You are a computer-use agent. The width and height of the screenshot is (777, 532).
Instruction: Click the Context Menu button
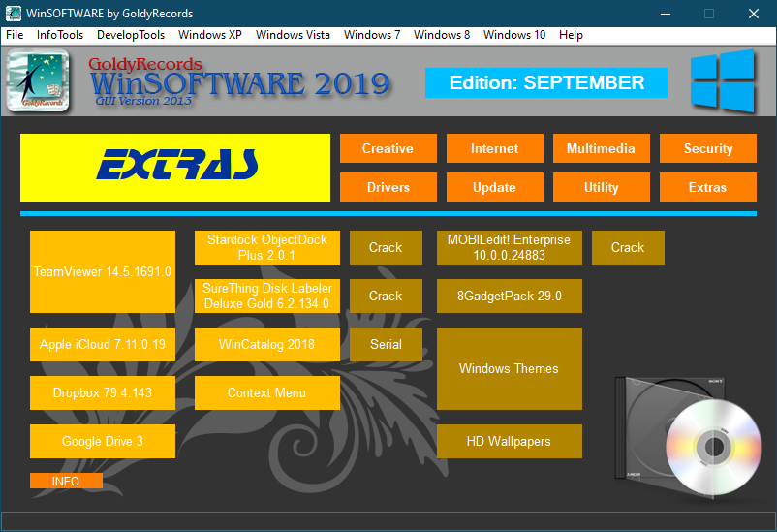267,392
